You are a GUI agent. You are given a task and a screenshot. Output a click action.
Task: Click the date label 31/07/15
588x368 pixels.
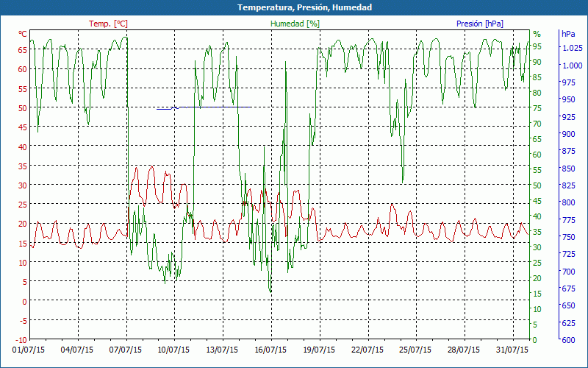(x=512, y=350)
